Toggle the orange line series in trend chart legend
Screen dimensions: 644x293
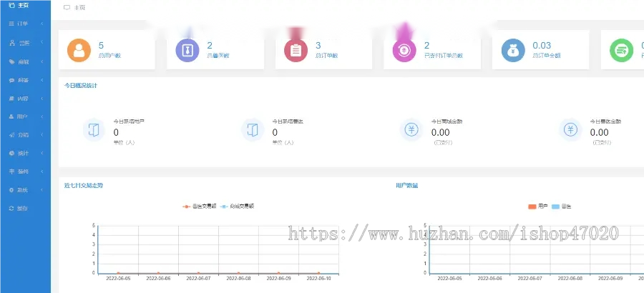click(x=200, y=207)
